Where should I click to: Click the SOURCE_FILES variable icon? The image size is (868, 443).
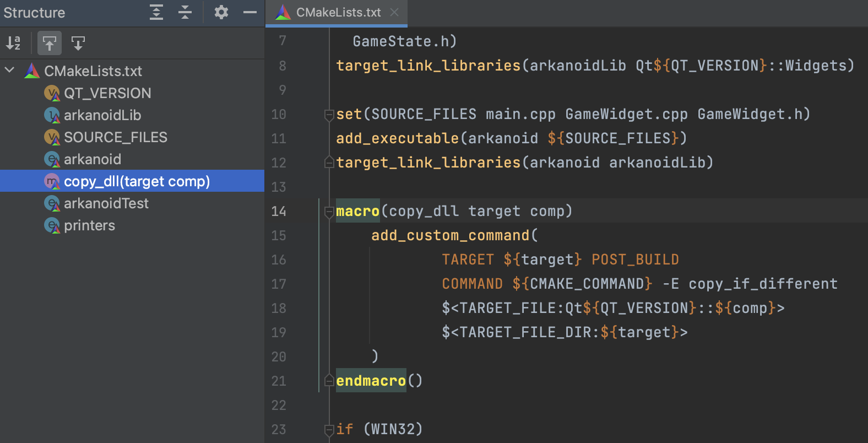[x=52, y=137]
